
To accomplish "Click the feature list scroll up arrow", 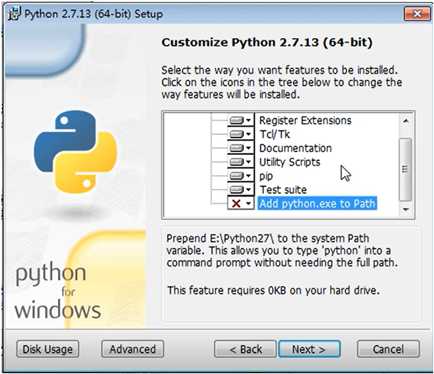I will point(405,121).
